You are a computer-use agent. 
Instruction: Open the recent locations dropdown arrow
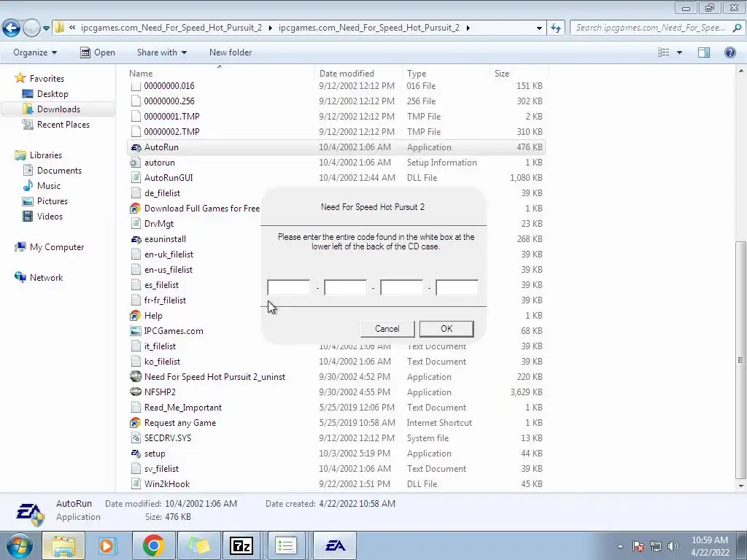[46, 28]
